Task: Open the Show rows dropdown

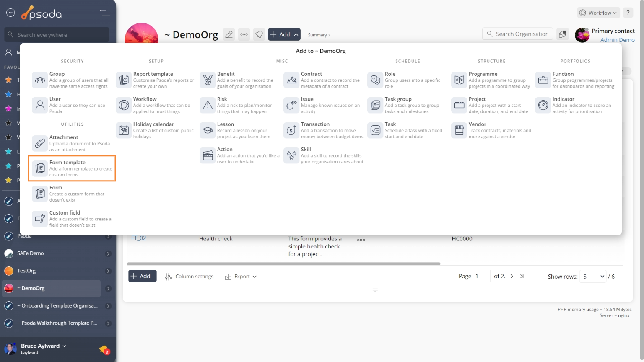Action: pos(593,277)
